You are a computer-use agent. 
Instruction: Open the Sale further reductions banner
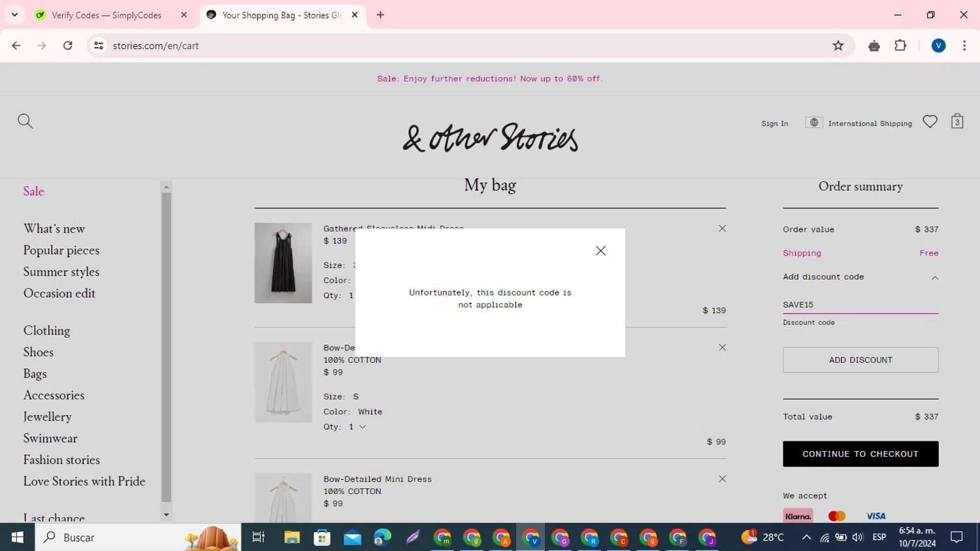point(490,78)
